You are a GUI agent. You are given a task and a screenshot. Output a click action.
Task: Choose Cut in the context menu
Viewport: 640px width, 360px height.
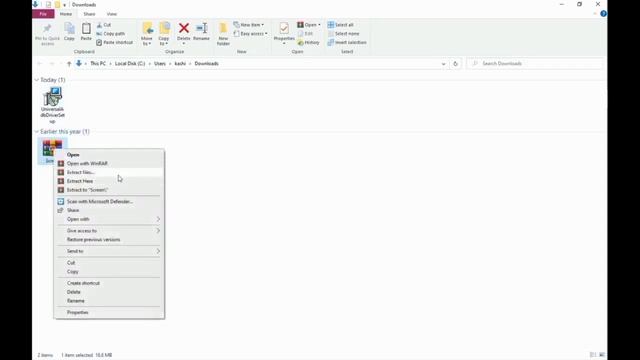[109, 263]
